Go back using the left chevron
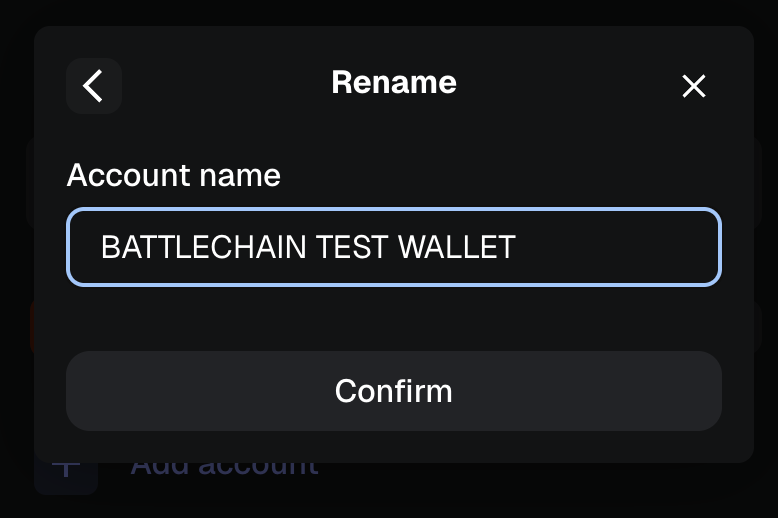Viewport: 778px width, 518px height. pyautogui.click(x=94, y=86)
